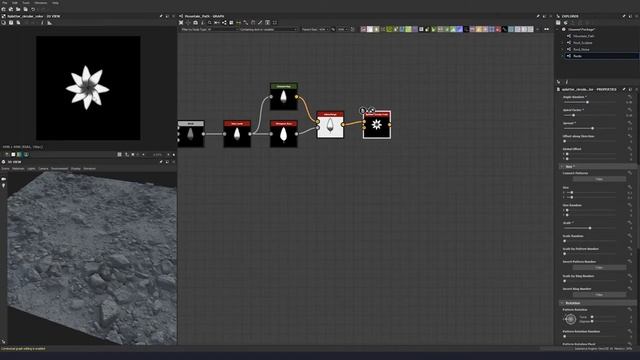Open the File menu
Image resolution: width=640 pixels, height=360 pixels.
point(5,3)
